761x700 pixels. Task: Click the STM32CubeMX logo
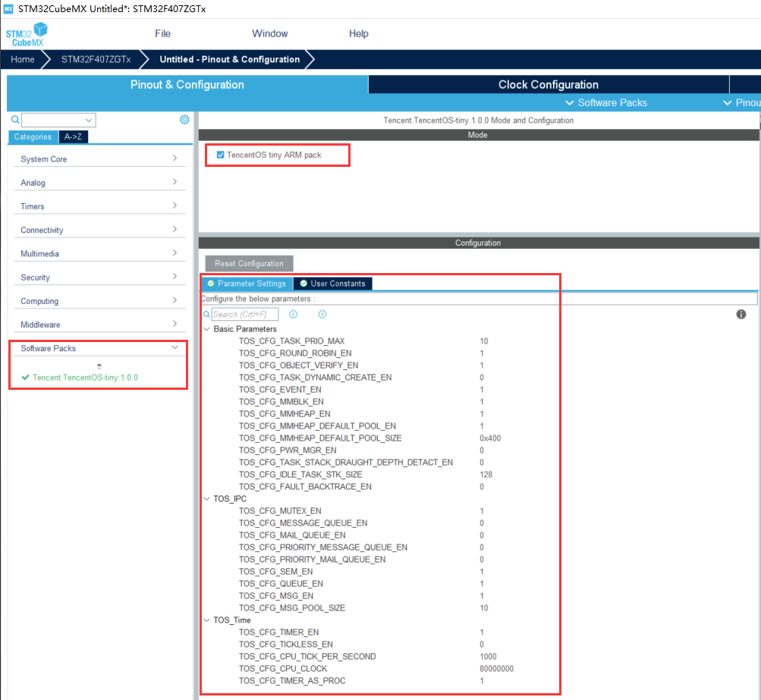point(27,34)
